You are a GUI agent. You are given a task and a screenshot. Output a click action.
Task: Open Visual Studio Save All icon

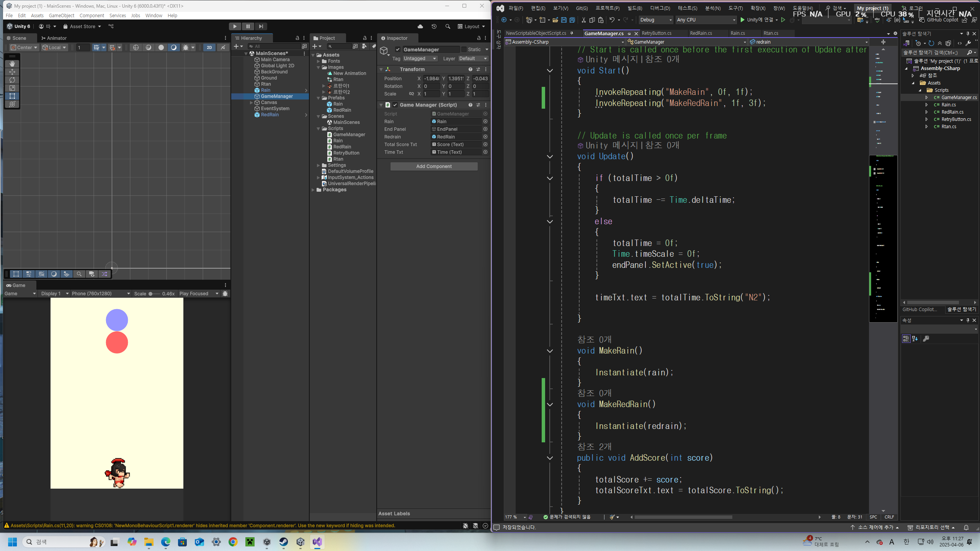pos(572,20)
